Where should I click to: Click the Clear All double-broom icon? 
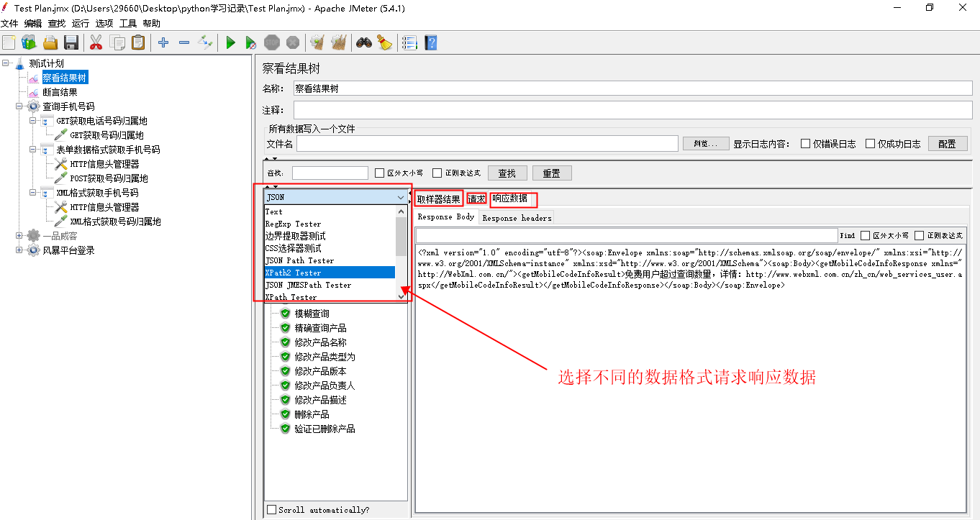click(338, 43)
